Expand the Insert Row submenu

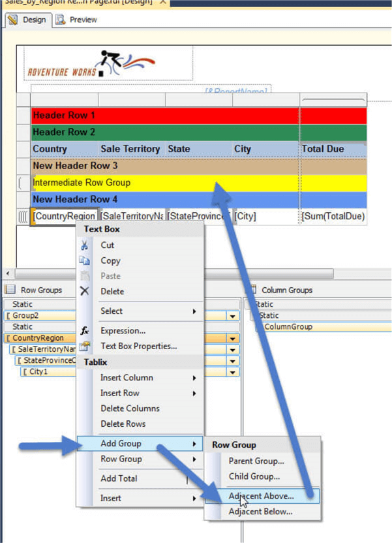click(140, 393)
